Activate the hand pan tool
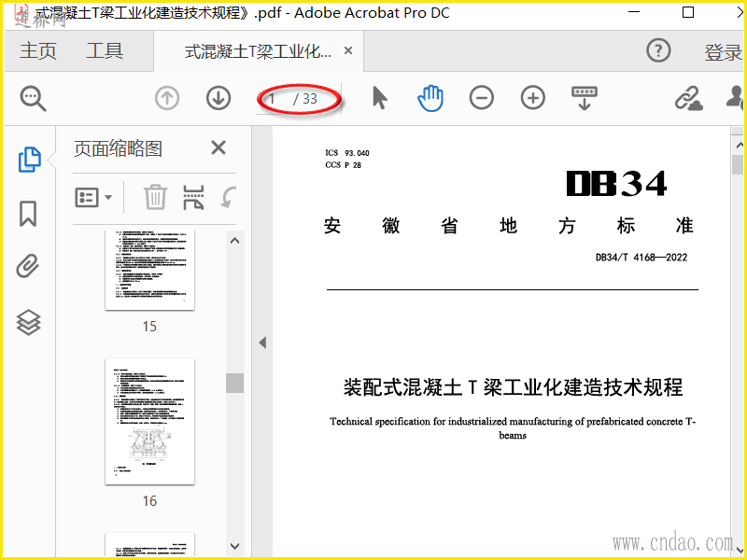Viewport: 747px width, 560px height. coord(430,99)
